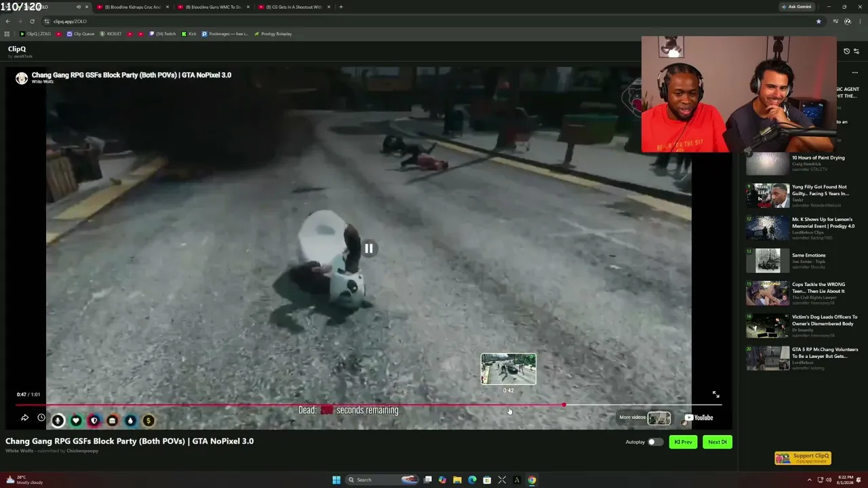Image resolution: width=868 pixels, height=488 pixels.
Task: Pause the video with the center pause button
Action: coord(368,249)
